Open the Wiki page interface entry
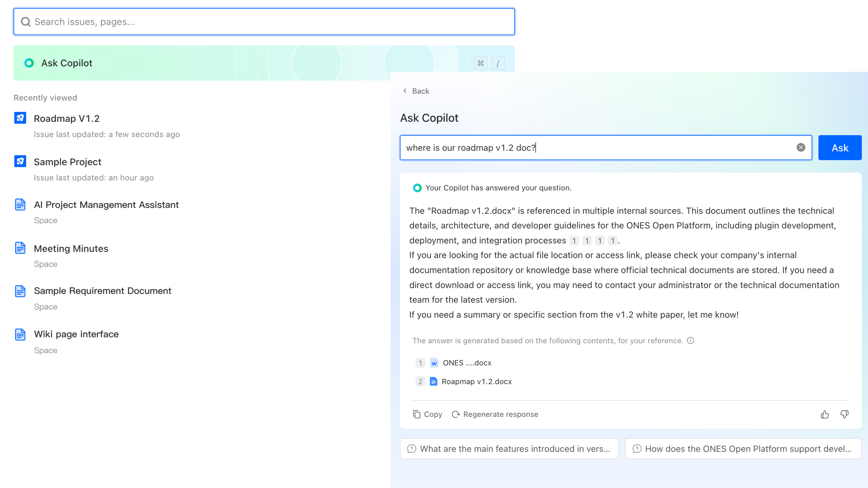This screenshot has height=488, width=868. click(x=76, y=334)
